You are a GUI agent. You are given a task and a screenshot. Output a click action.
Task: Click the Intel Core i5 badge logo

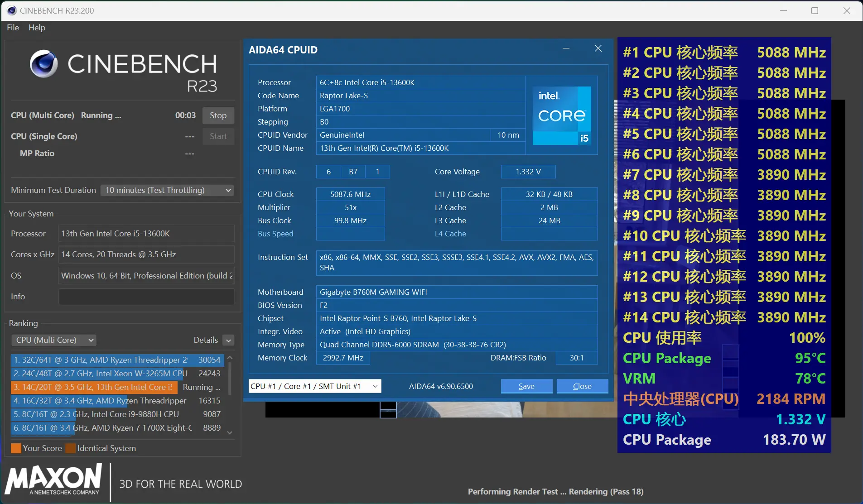click(x=562, y=115)
